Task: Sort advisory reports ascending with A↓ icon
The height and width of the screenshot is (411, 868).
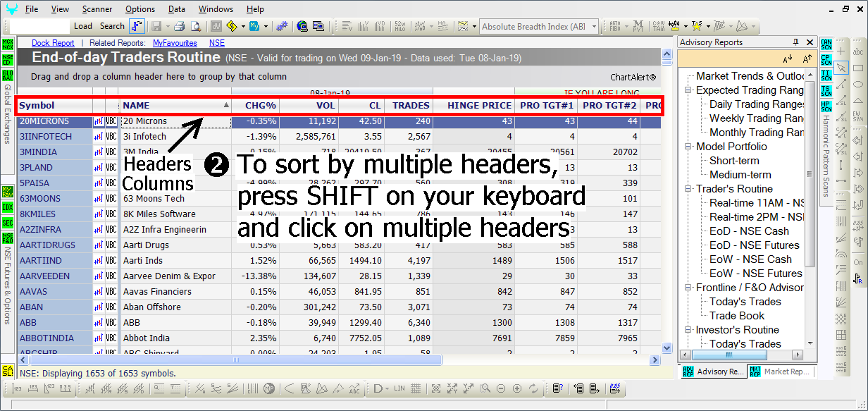Action: (x=787, y=59)
